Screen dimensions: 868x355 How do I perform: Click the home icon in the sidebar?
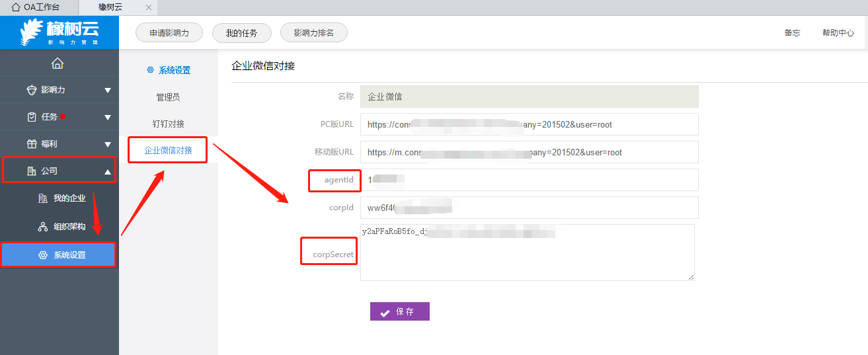pyautogui.click(x=58, y=63)
